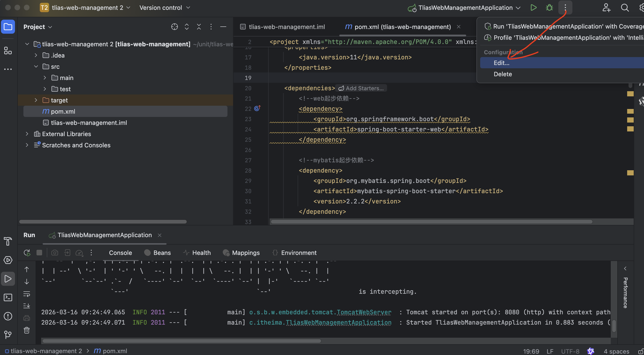
Task: Expand Scratches and Consoles node
Action: pos(27,145)
